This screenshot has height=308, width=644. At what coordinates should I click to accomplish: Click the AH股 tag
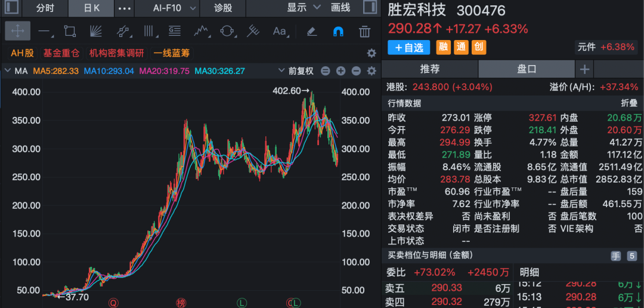(x=22, y=53)
